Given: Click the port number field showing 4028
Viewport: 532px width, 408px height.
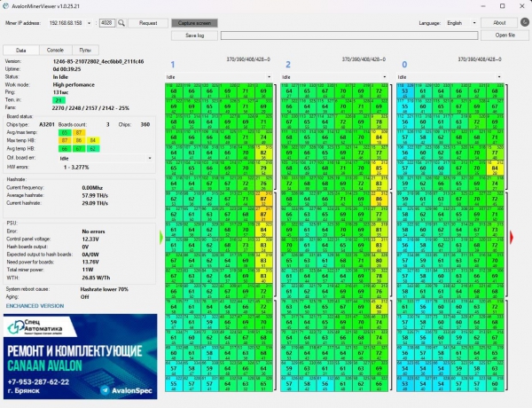Looking at the screenshot, I should point(106,22).
